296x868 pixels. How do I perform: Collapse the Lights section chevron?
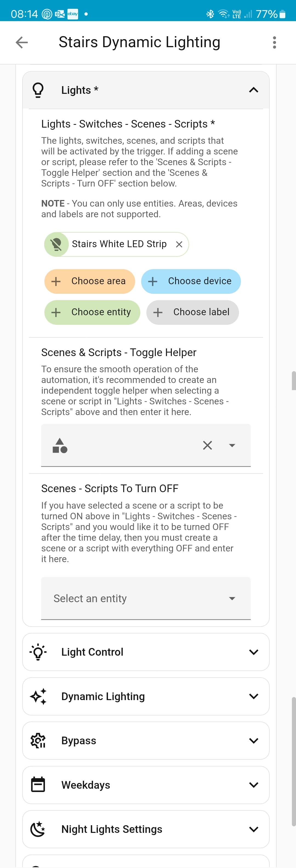[253, 90]
